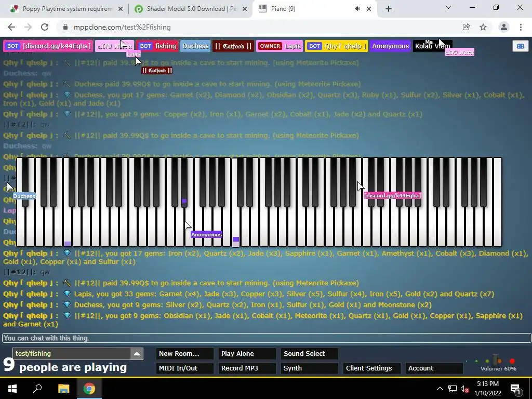Go back using the browser back arrow
This screenshot has width=532, height=399.
coord(11,27)
